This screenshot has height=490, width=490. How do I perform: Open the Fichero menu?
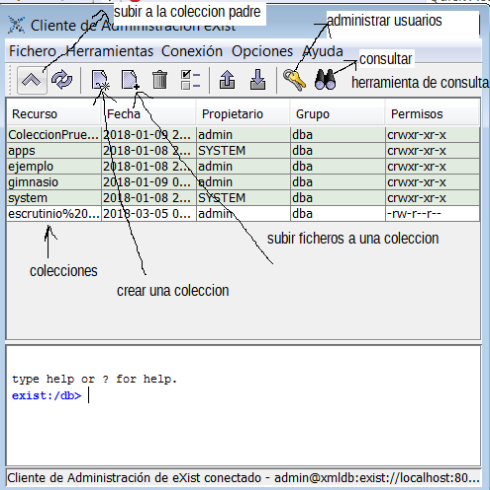point(33,51)
